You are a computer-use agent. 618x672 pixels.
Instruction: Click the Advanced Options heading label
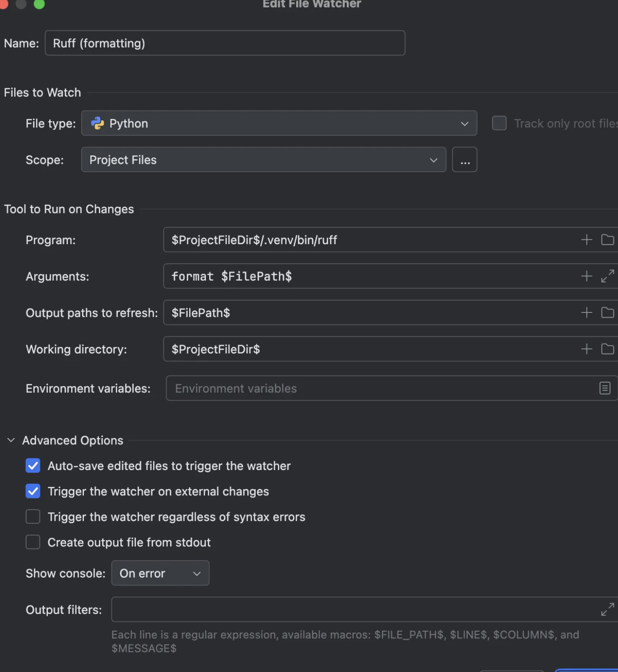click(x=73, y=440)
